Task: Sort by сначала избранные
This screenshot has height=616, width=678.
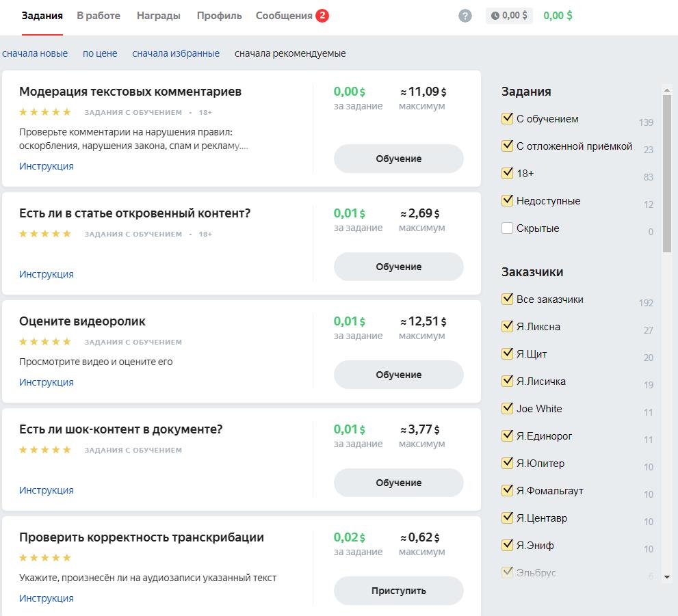Action: (x=176, y=53)
